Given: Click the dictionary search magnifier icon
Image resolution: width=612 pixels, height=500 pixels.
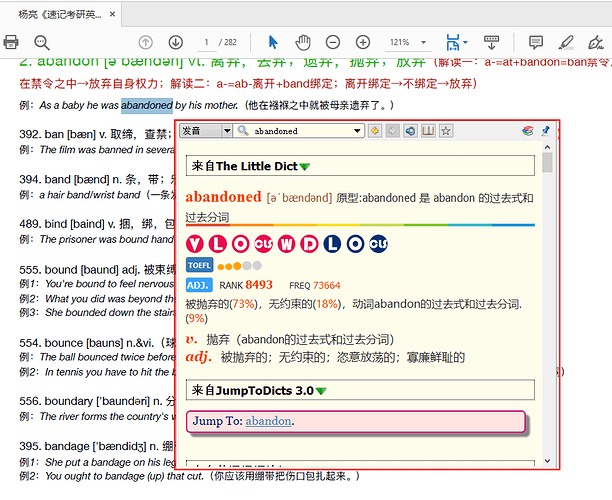Looking at the screenshot, I should pos(243,130).
